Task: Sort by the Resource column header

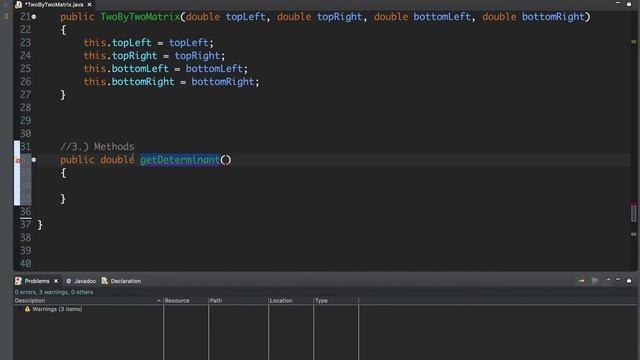Action: point(186,300)
